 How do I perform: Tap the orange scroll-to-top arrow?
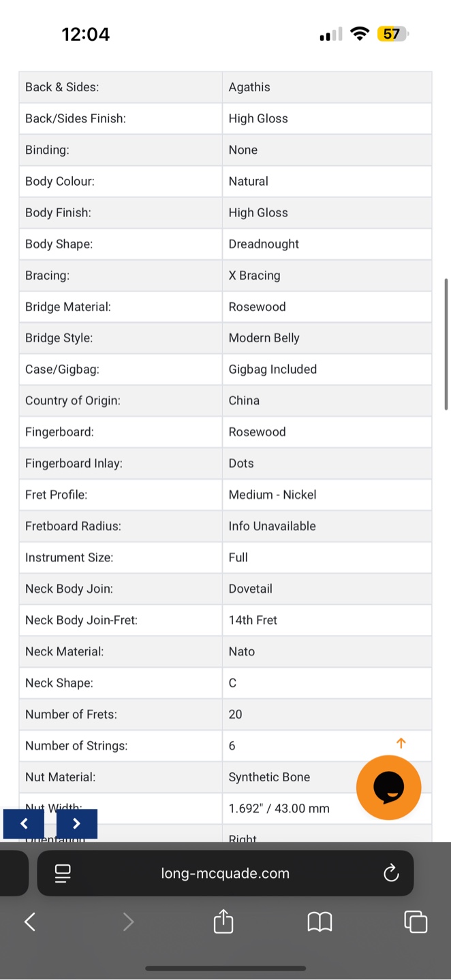tap(401, 743)
